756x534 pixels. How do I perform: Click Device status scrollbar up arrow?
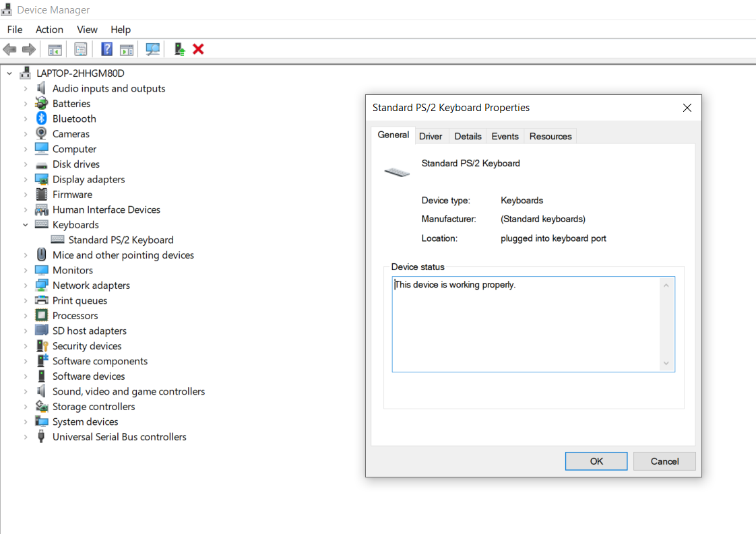[x=666, y=286]
